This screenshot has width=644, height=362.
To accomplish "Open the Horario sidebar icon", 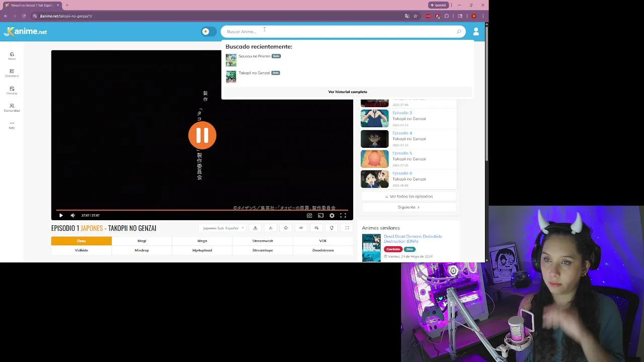I will (12, 90).
